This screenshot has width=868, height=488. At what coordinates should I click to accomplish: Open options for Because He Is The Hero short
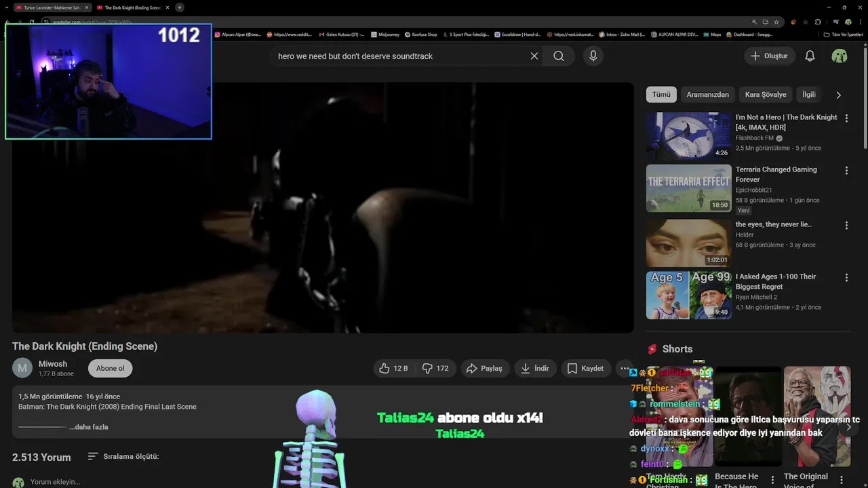point(772,480)
